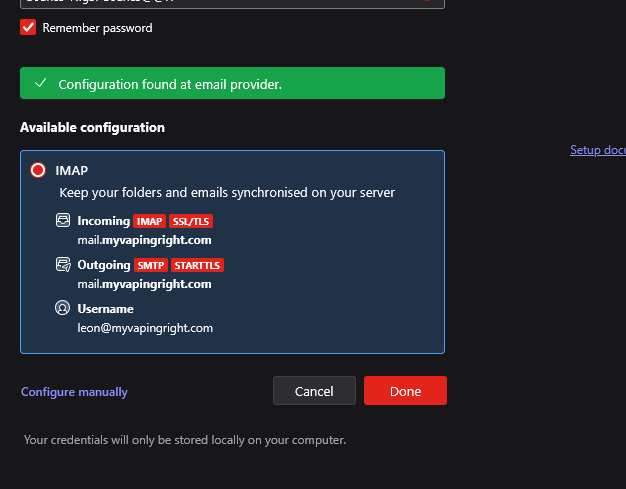Click the SMTP protocol badge
Image resolution: width=626 pixels, height=489 pixels.
coord(151,265)
